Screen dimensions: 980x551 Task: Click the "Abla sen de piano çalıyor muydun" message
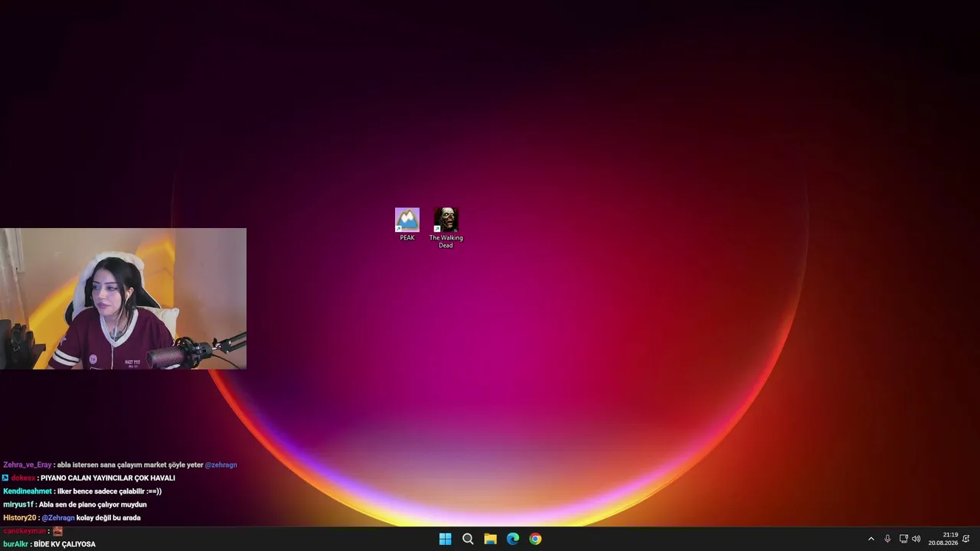pos(93,505)
